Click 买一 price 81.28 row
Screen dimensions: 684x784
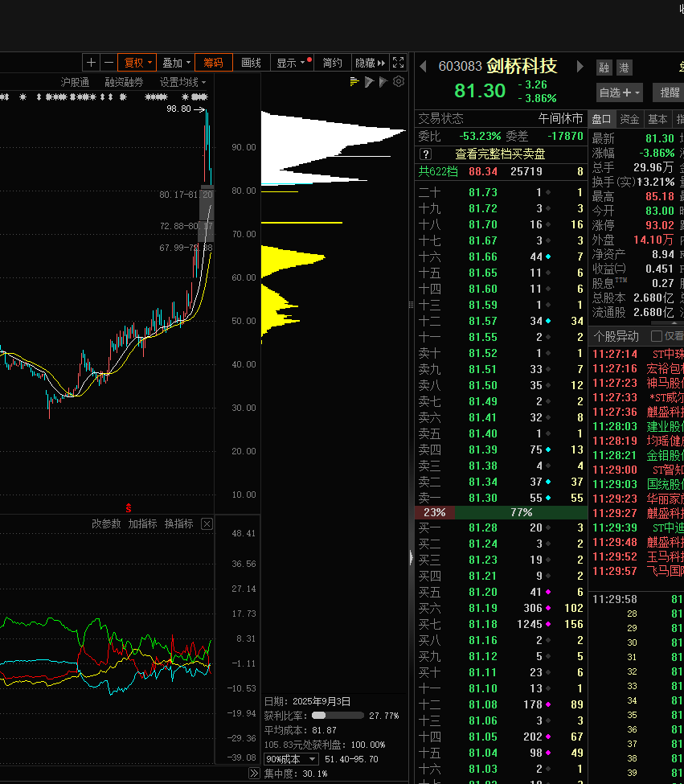click(501, 527)
